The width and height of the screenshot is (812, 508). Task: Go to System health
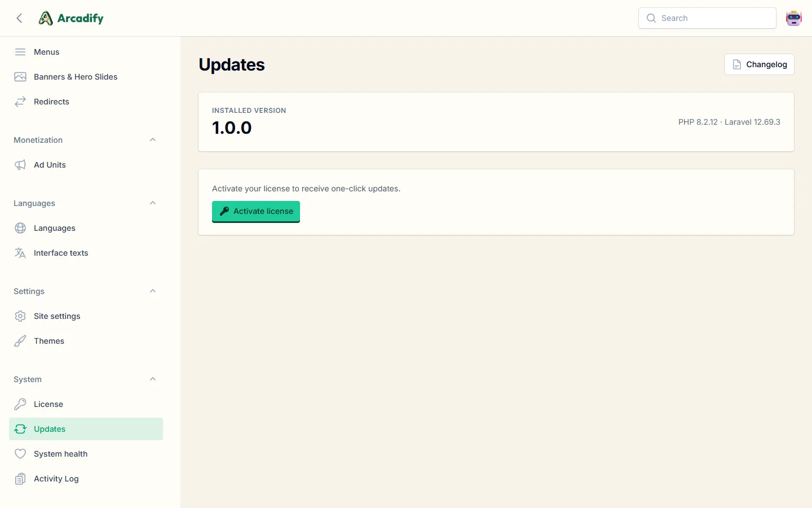86,454
